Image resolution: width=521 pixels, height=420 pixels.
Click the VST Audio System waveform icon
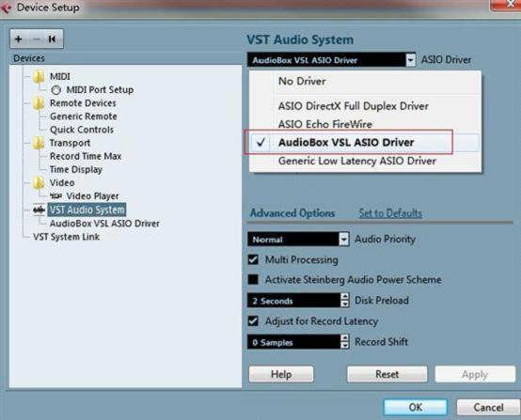point(39,210)
